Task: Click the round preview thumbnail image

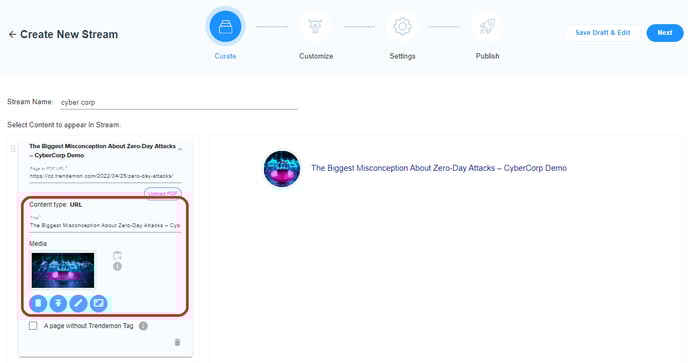Action: point(282,169)
